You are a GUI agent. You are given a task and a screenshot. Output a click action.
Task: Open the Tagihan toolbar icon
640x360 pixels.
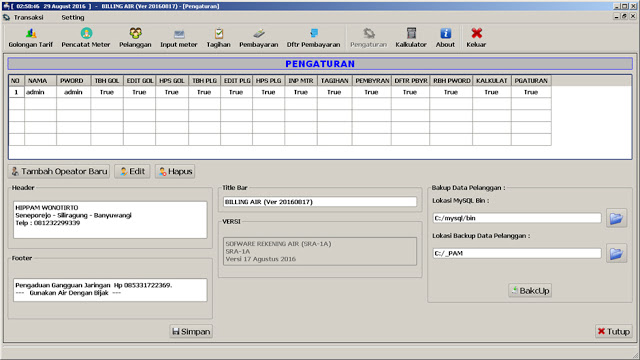218,38
